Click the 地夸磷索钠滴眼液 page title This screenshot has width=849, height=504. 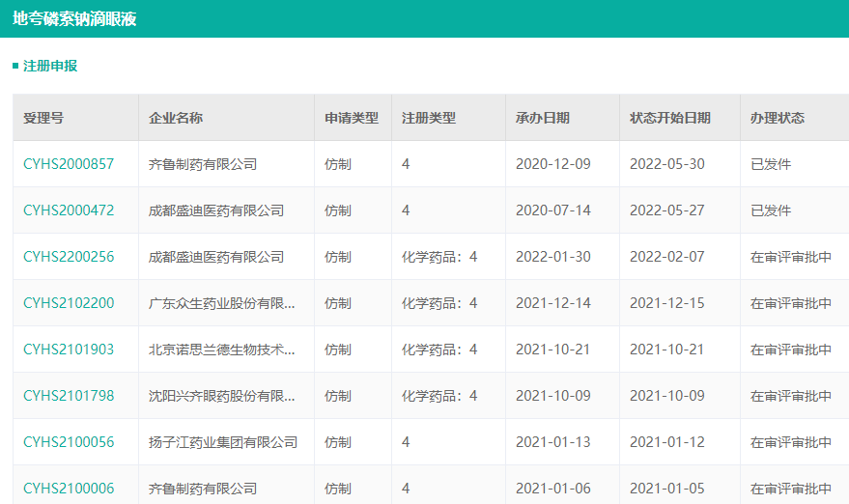pyautogui.click(x=74, y=19)
